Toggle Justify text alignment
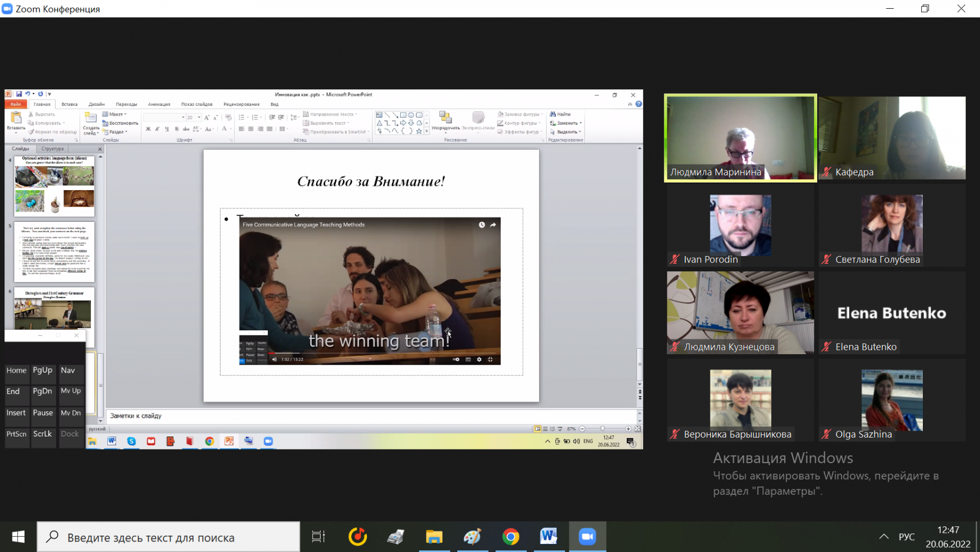 coord(269,129)
